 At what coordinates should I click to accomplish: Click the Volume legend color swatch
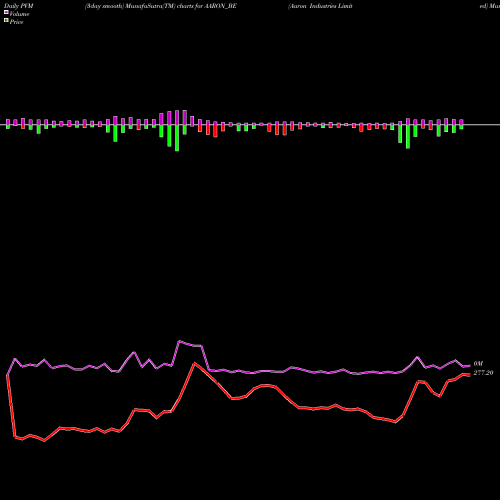pos(6,12)
